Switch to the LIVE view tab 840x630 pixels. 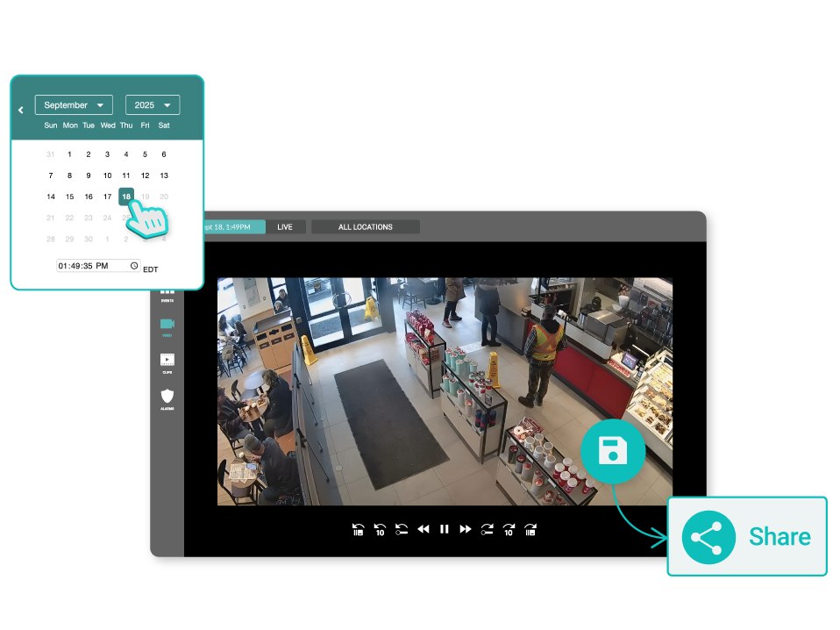[285, 226]
